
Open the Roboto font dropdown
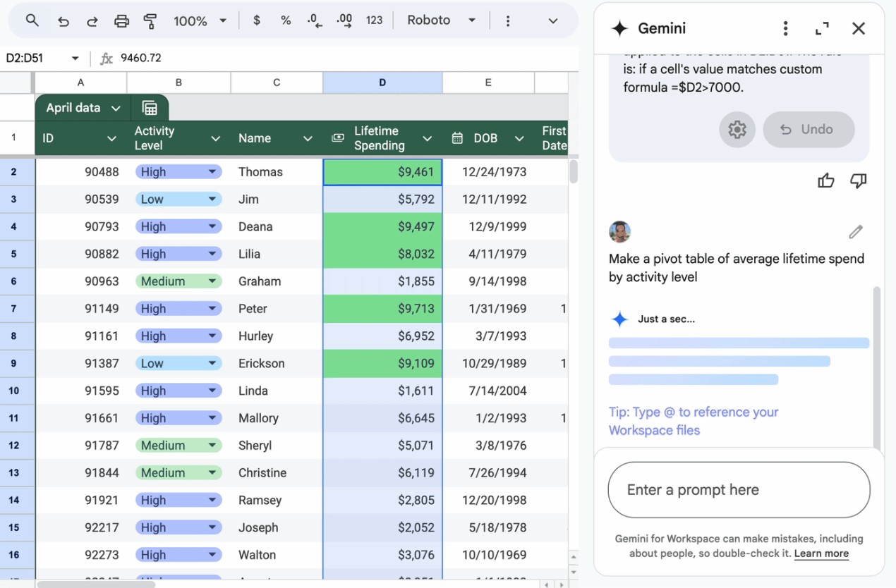point(441,20)
